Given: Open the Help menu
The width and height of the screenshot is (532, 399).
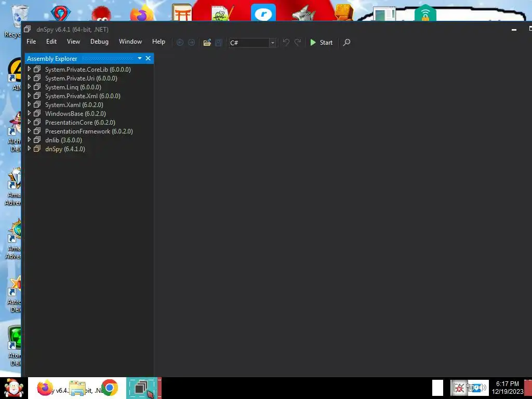Looking at the screenshot, I should (x=158, y=42).
